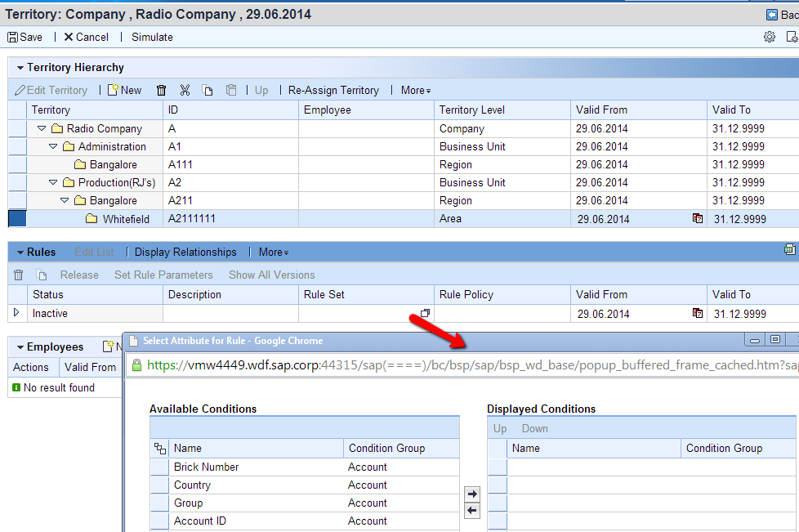This screenshot has height=532, width=799.
Task: Click Re-Assign Territory
Action: tap(333, 91)
